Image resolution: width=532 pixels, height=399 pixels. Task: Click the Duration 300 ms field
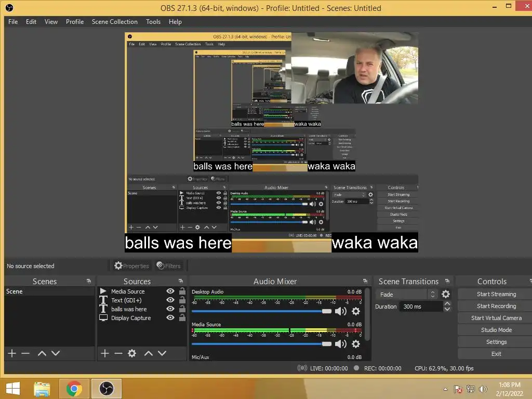(421, 307)
